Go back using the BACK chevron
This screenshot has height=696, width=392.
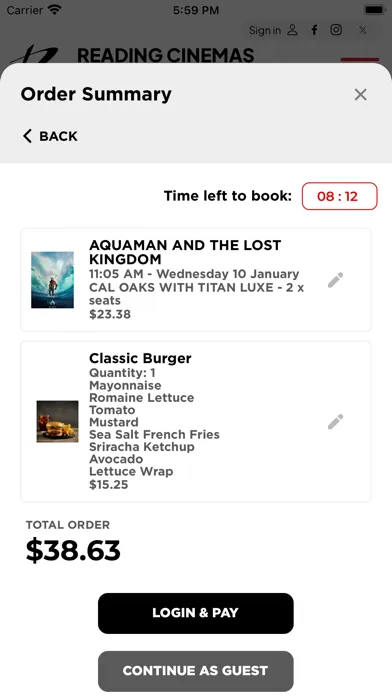50,136
